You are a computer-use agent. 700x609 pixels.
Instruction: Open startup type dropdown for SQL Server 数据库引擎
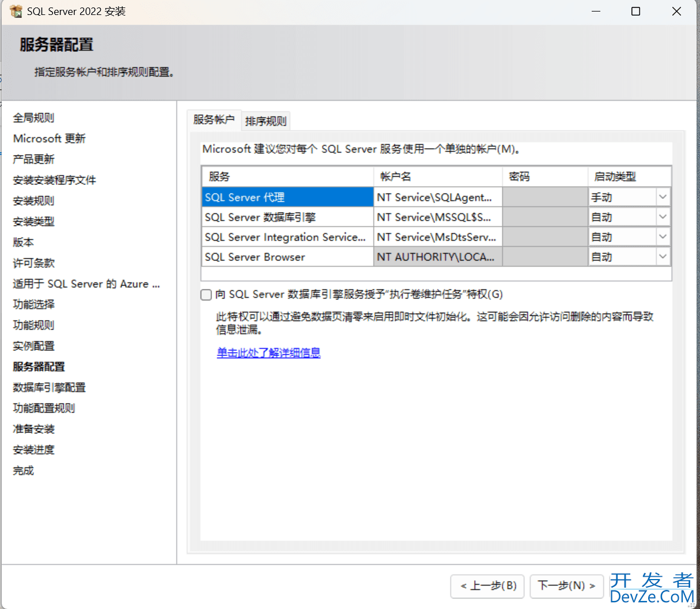[x=663, y=217]
